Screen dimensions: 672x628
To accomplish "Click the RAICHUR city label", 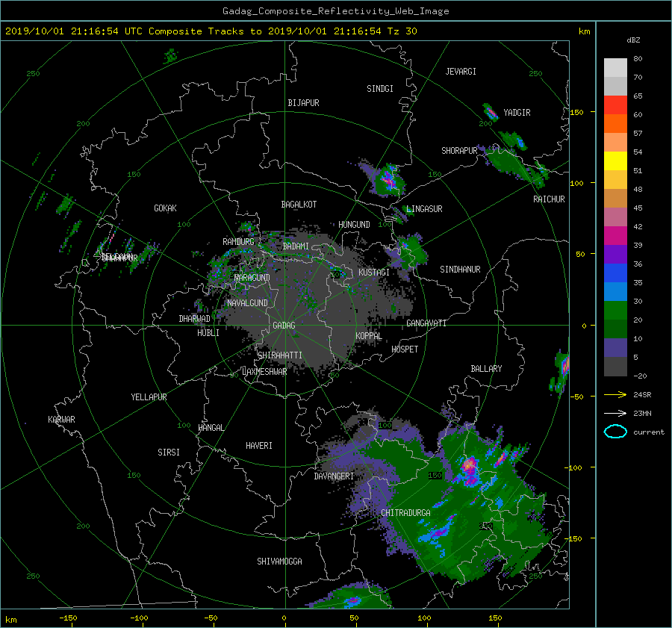I will pos(549,199).
